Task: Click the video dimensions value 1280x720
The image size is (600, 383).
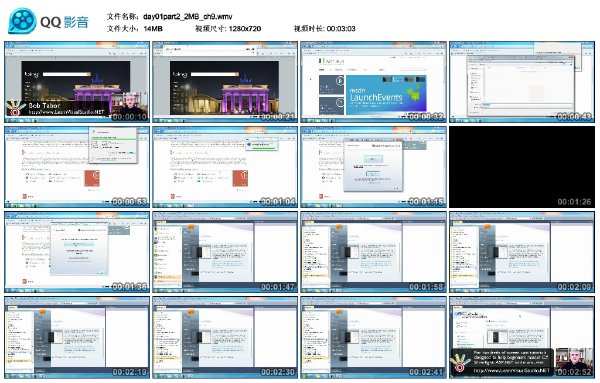Action: point(245,29)
